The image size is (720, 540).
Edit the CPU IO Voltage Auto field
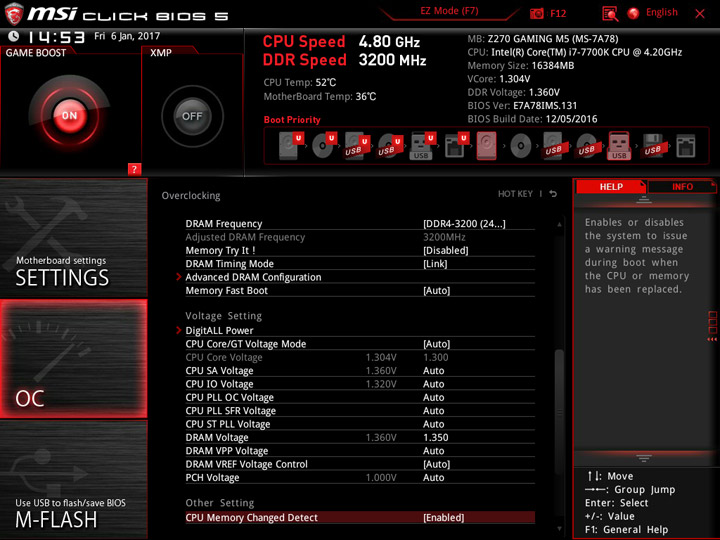click(433, 383)
